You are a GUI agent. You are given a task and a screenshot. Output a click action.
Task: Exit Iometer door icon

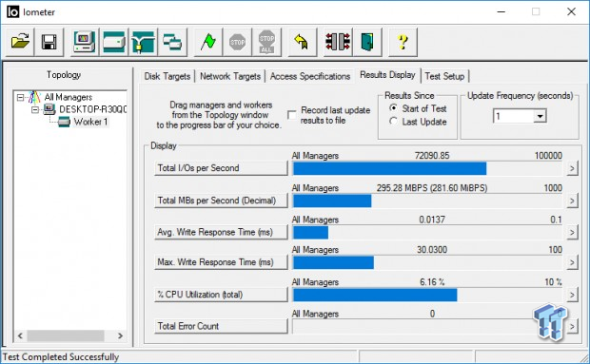pos(367,42)
